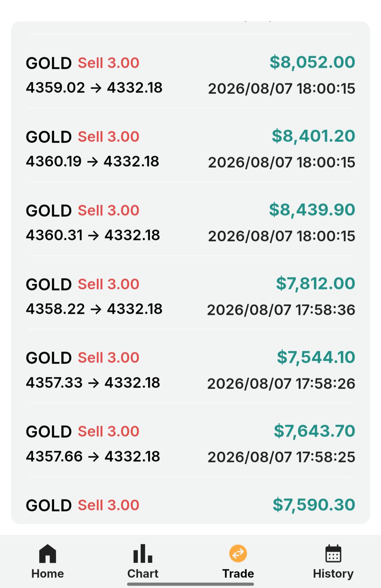Tap the gray home indicator bar at bottom
Viewport: 381px width, 588px height.
190,584
